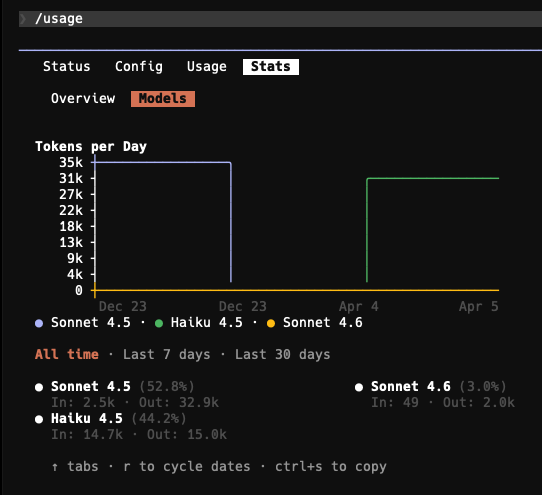The image size is (542, 495).
Task: Click the /usage command input line
Action: (x=280, y=19)
